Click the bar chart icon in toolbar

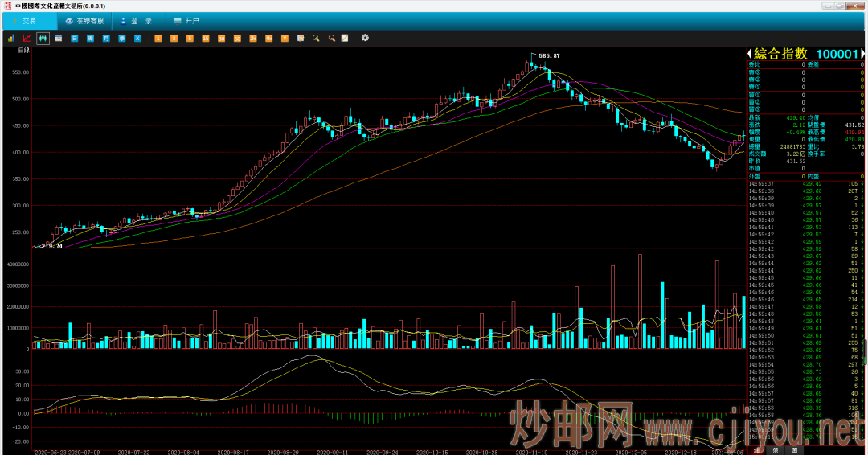click(x=11, y=38)
